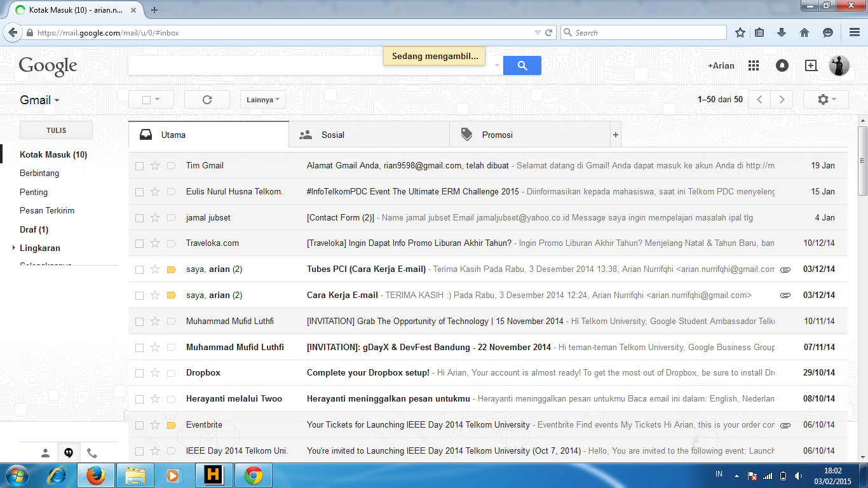Toggle importance marker on Eventbrite message
Viewport: 868px width, 488px height.
point(171,425)
